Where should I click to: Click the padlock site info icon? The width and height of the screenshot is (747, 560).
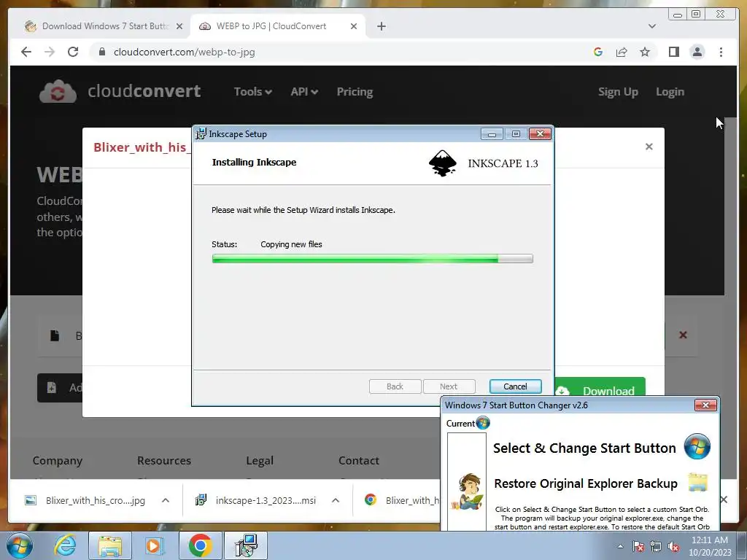pyautogui.click(x=102, y=52)
